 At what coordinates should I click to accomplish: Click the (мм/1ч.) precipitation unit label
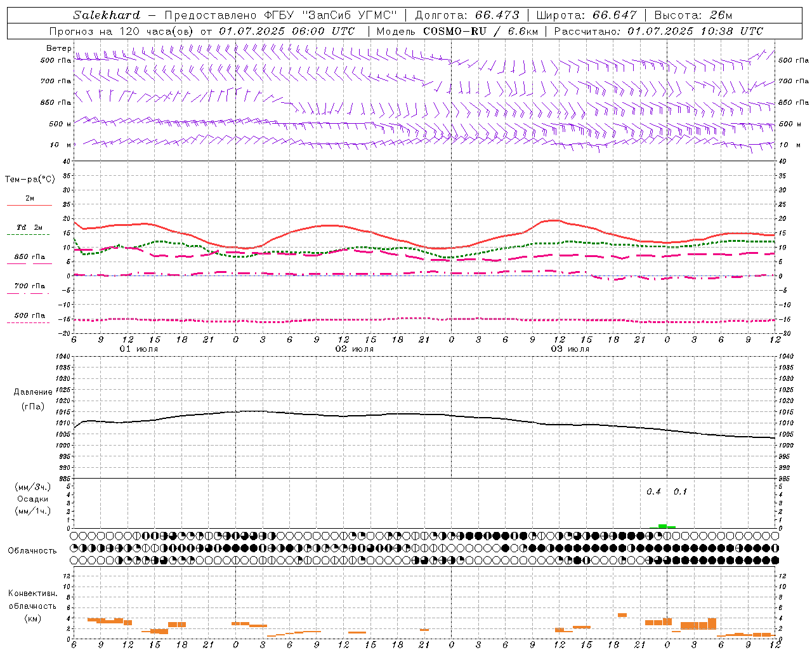click(33, 511)
